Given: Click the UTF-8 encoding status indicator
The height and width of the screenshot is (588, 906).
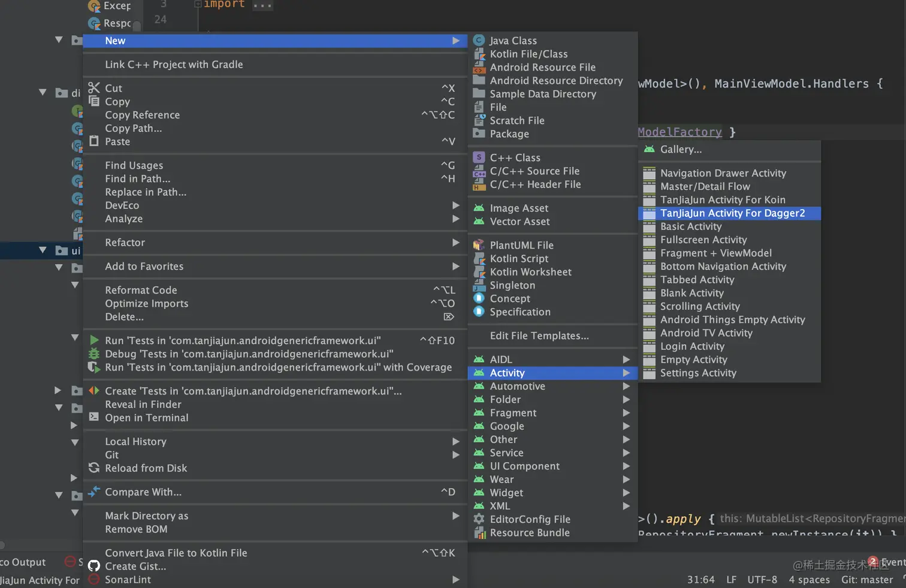Looking at the screenshot, I should (x=762, y=580).
